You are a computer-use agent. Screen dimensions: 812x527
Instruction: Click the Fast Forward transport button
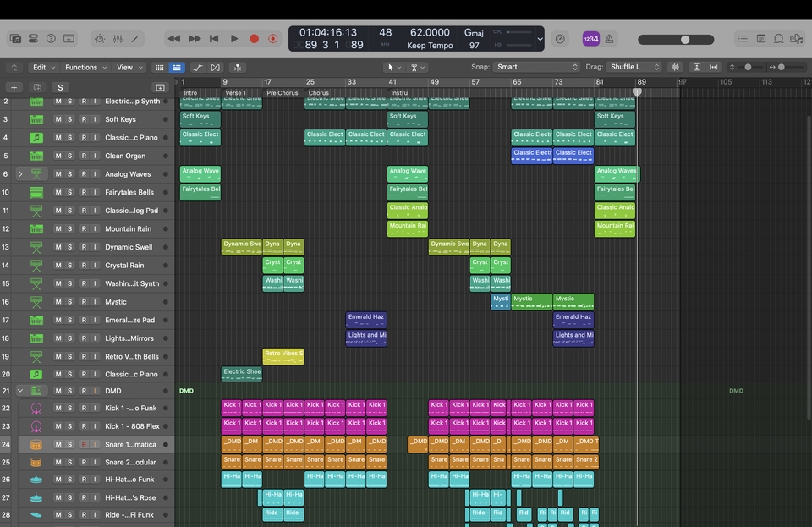click(195, 39)
